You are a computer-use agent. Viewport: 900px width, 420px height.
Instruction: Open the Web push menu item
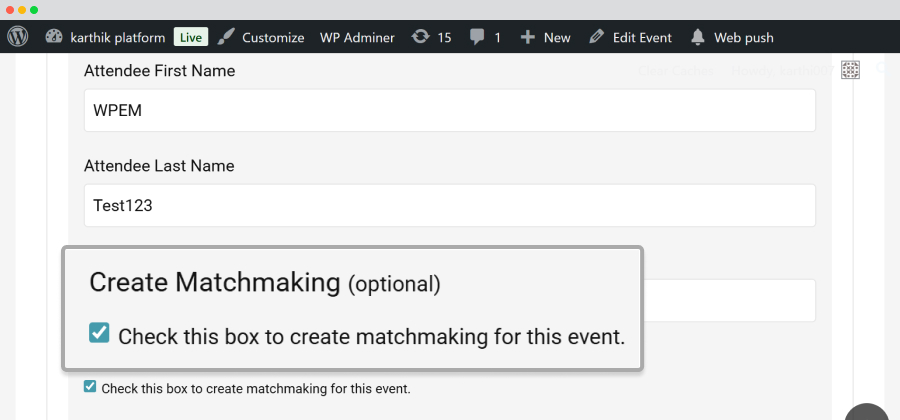pyautogui.click(x=744, y=38)
